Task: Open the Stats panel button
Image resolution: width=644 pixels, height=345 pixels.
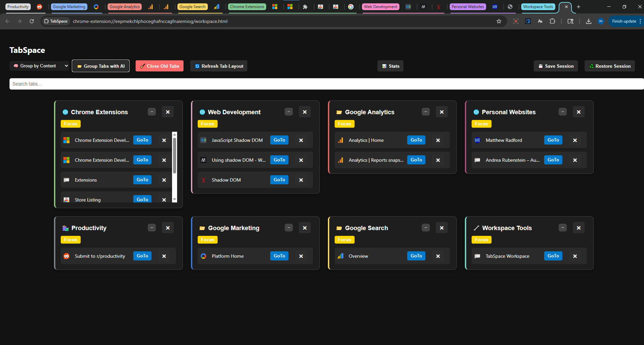Action: (x=390, y=66)
